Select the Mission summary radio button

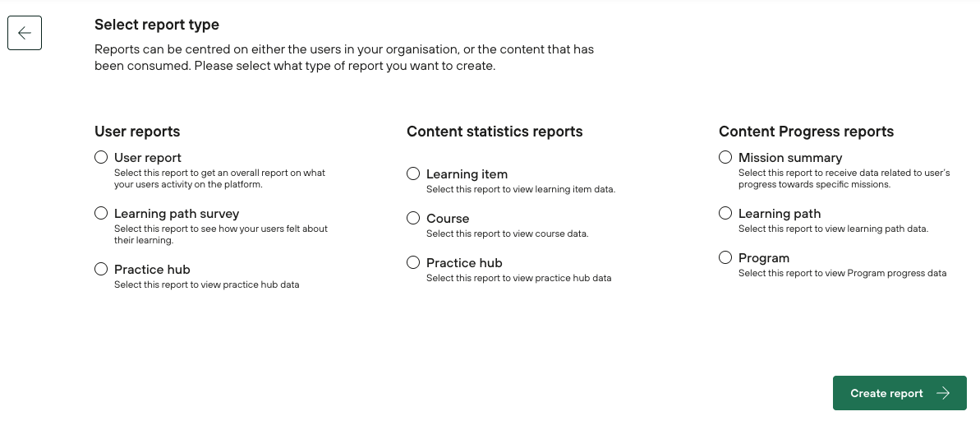point(725,157)
